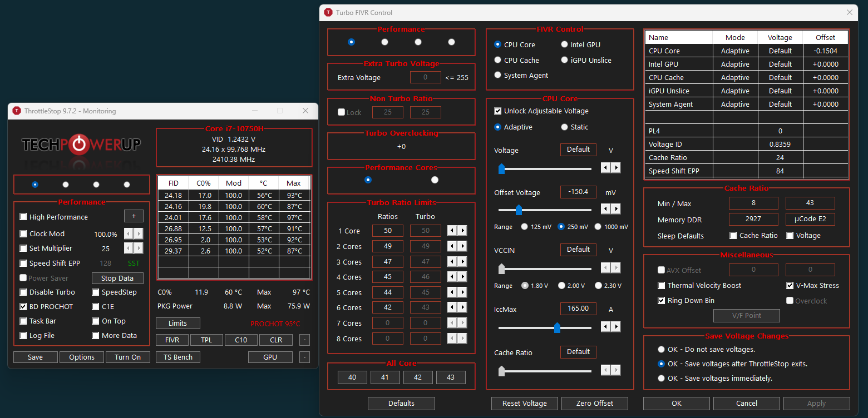Viewport: 868px width, 418px height.
Task: Select the 2.00 V VCCIN range
Action: pos(561,286)
